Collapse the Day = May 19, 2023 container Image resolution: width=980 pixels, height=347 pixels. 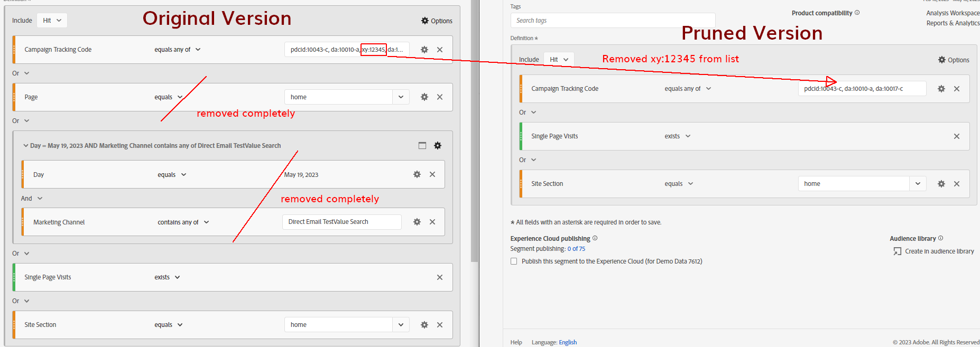(25, 146)
